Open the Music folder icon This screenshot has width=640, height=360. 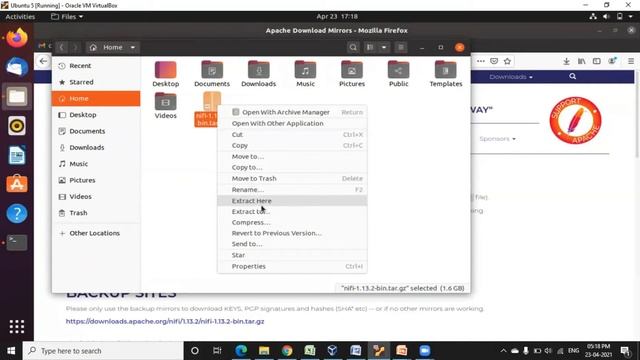pos(305,74)
